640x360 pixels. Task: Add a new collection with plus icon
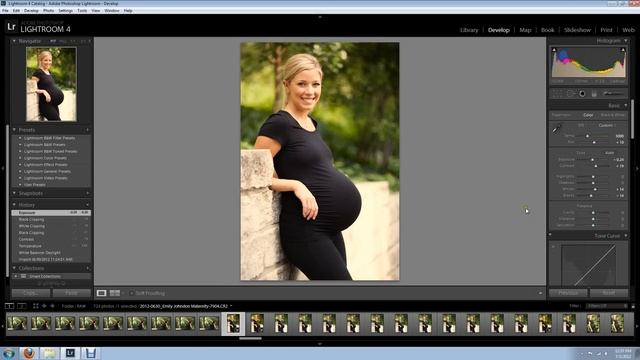(x=87, y=268)
